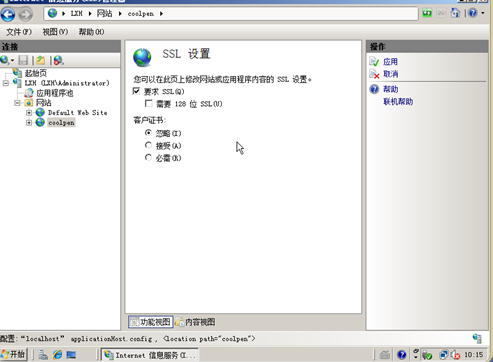Screen dimensions: 493x362
Task: Expand the arrow after 网站 in the breadcrumb
Action: 120,14
